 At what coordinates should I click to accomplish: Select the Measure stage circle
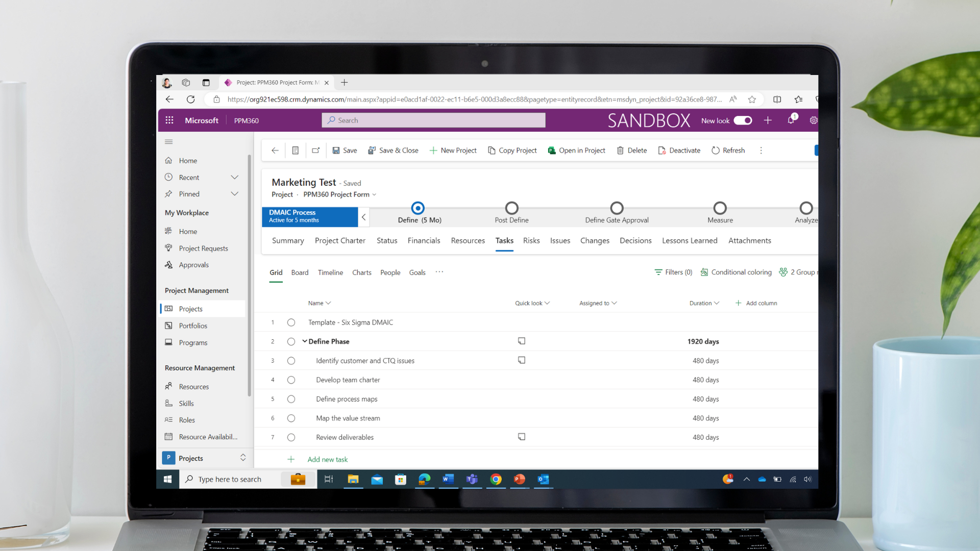tap(720, 208)
